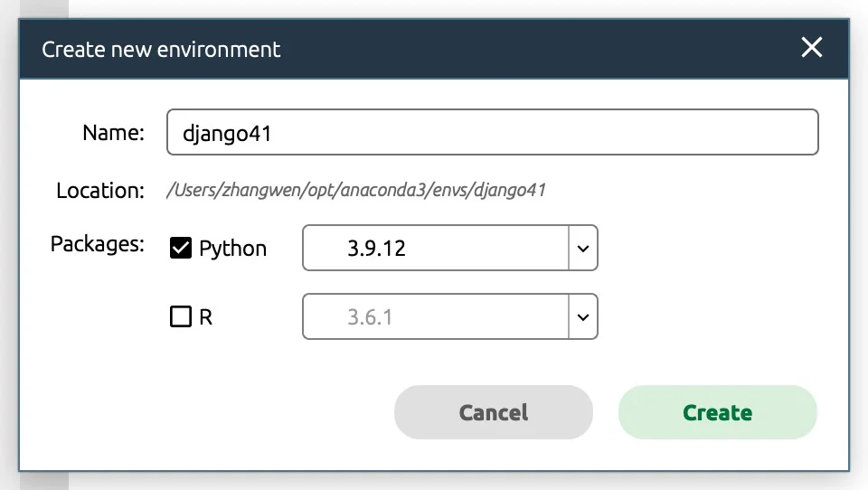Close the Create new environment dialog

[x=812, y=48]
